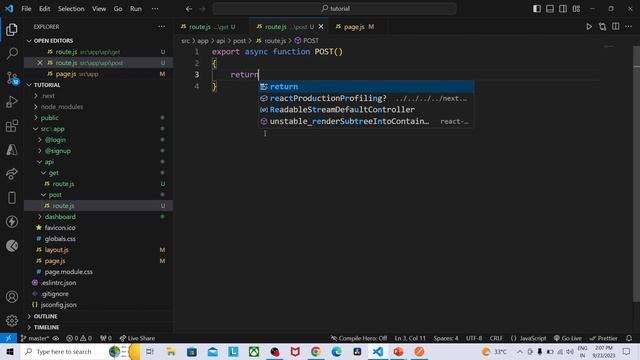The image size is (640, 360).
Task: Close the active route.js post tab
Action: 321,27
